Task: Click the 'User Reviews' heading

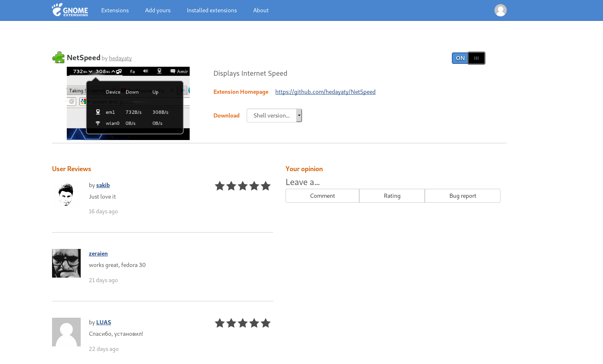Action: click(72, 169)
